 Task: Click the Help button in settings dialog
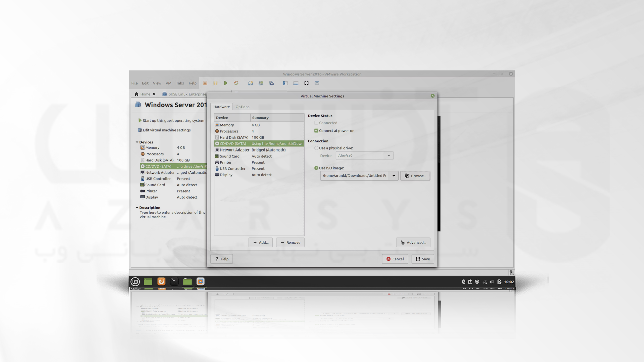(222, 259)
